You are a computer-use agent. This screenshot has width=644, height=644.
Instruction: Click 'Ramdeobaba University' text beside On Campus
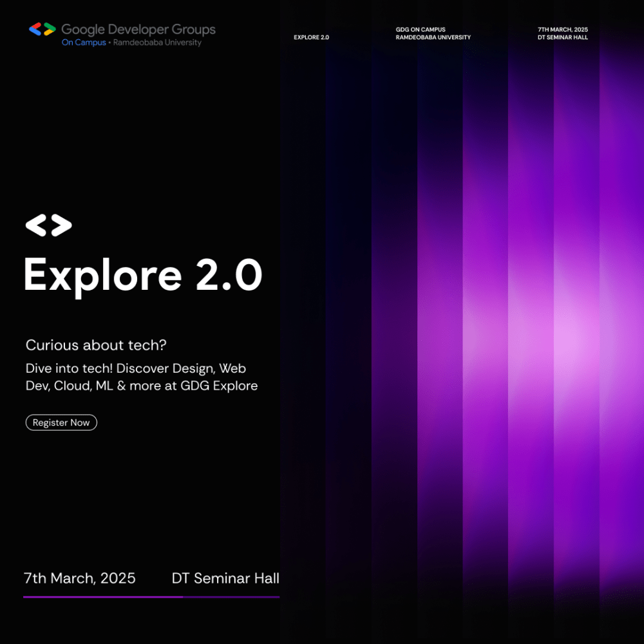click(x=157, y=43)
